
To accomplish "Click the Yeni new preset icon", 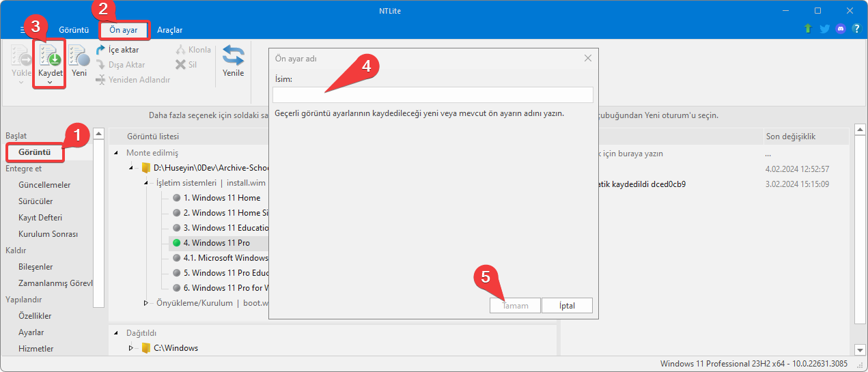I will point(79,56).
